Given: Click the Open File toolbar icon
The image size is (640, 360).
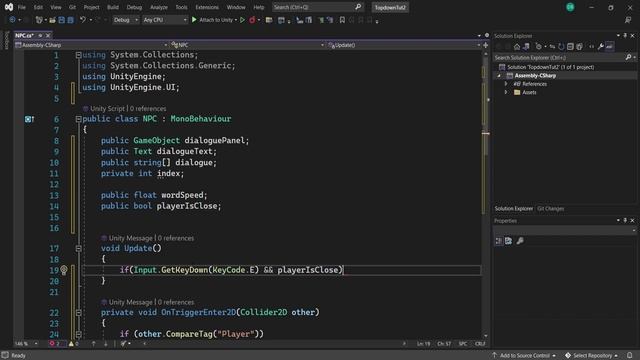Looking at the screenshot, I should point(52,20).
